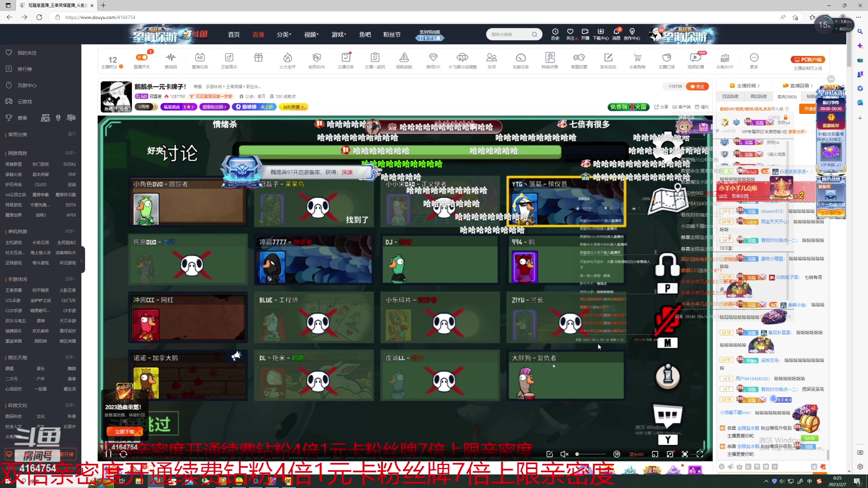The image size is (868, 488).
Task: Open 主播投稿 link
Action: tap(745, 86)
